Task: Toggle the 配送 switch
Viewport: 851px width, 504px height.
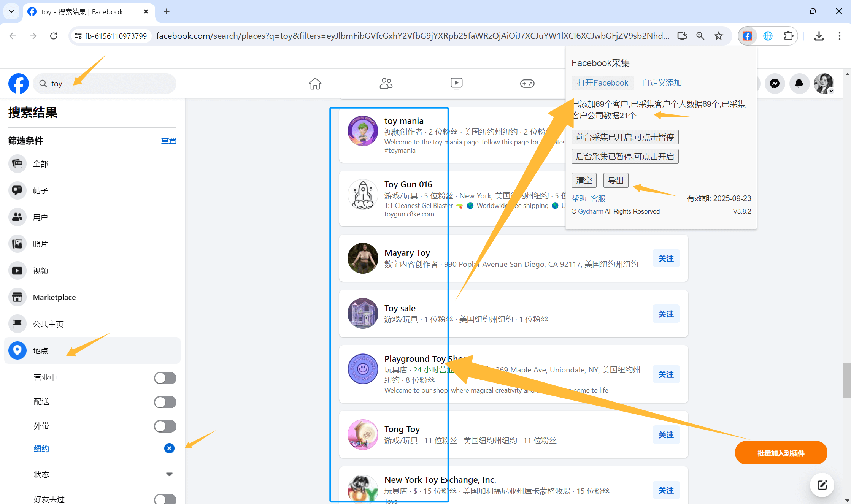Action: coord(165,402)
